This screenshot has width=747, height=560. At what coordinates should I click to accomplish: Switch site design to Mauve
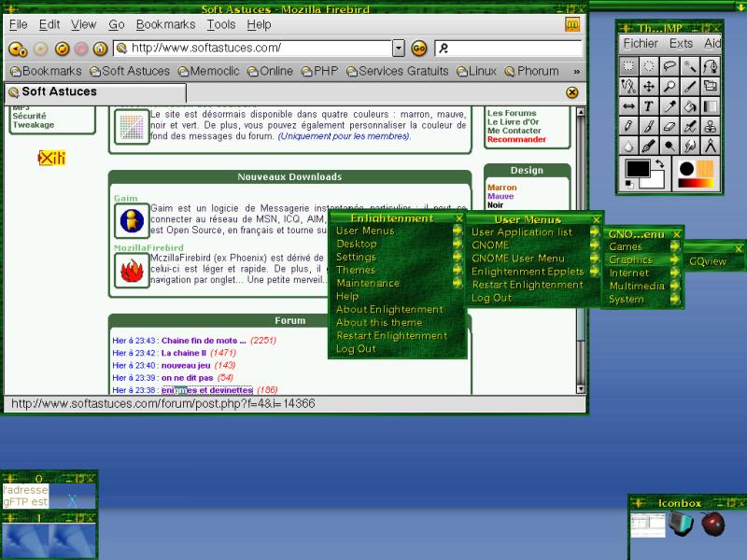500,196
